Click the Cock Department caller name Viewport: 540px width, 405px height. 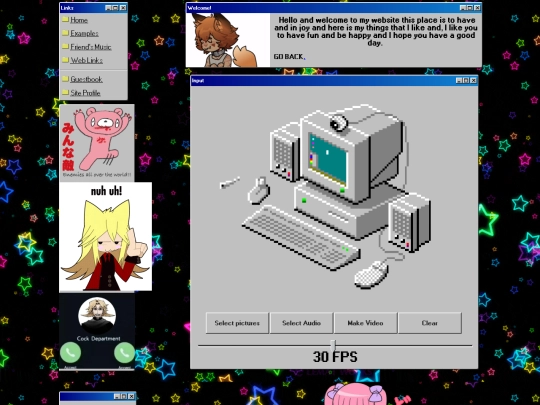98,339
